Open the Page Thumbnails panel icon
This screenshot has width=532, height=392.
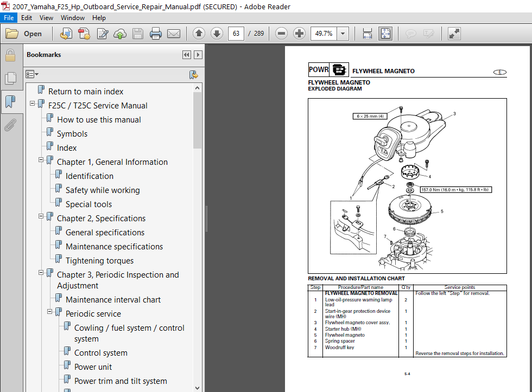point(10,78)
